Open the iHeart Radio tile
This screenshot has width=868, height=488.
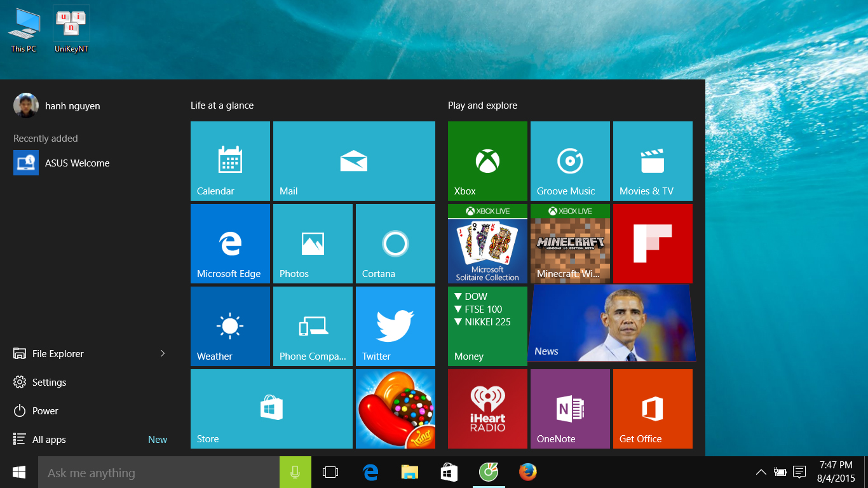tap(487, 409)
